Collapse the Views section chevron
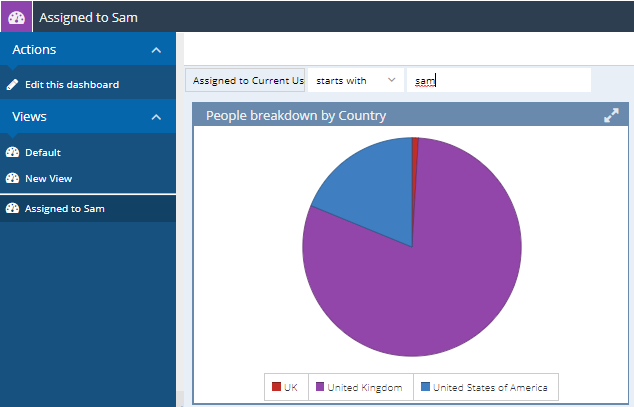The height and width of the screenshot is (407, 634). [156, 117]
